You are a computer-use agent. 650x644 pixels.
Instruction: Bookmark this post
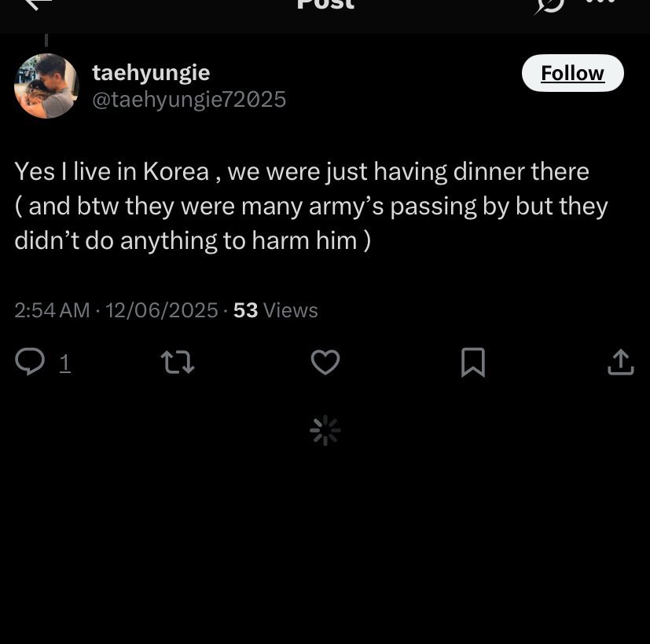coord(472,362)
